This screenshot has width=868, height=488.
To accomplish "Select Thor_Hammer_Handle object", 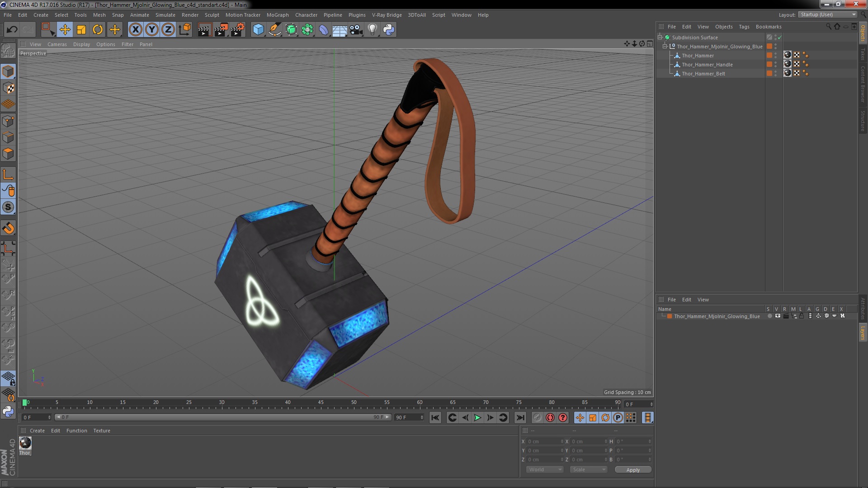I will coord(707,65).
